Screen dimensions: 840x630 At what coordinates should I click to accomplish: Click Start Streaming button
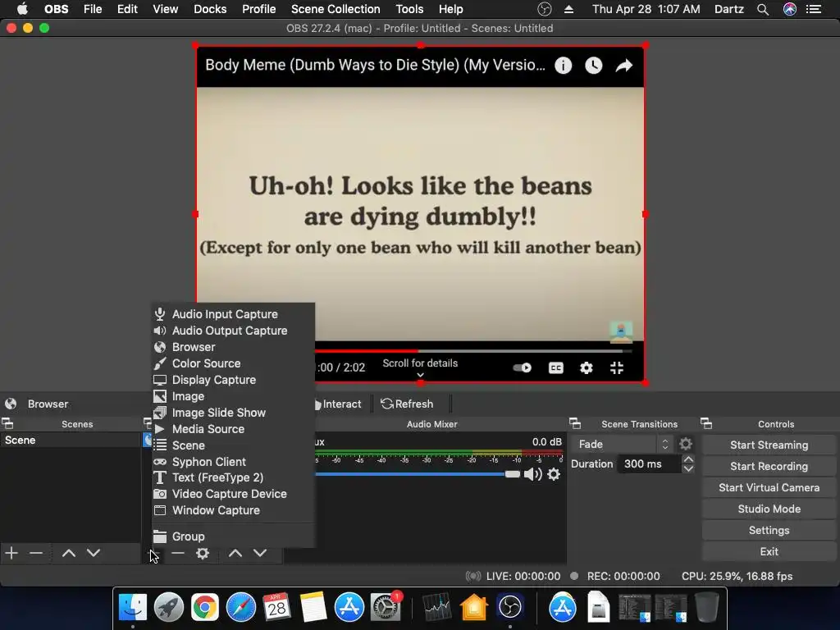pos(769,445)
